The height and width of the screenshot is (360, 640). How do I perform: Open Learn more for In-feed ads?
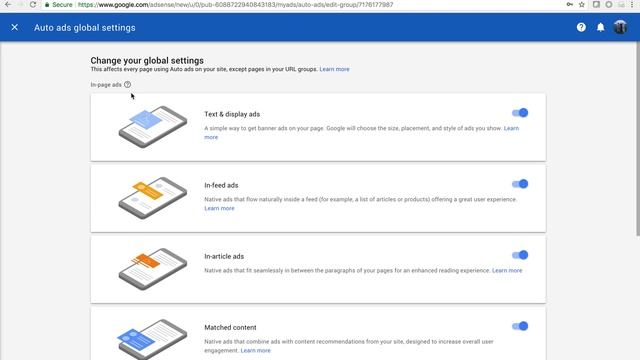(219, 208)
